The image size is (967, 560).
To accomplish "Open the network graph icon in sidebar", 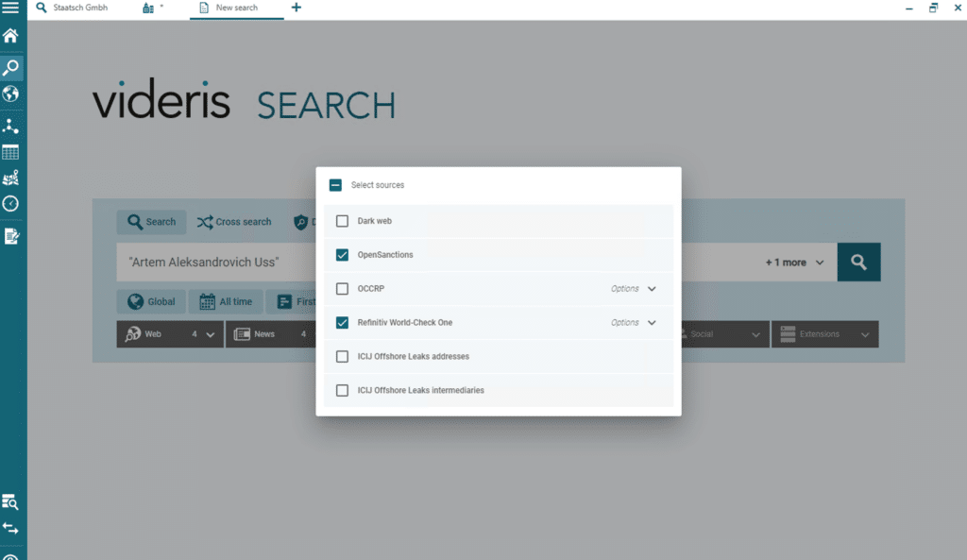I will (10, 126).
